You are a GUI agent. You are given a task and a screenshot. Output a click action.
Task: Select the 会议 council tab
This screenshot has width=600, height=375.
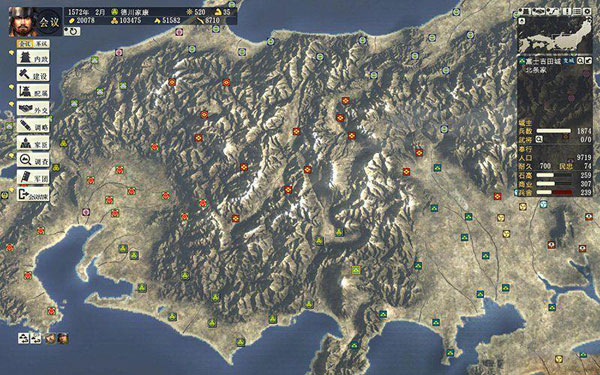click(25, 44)
